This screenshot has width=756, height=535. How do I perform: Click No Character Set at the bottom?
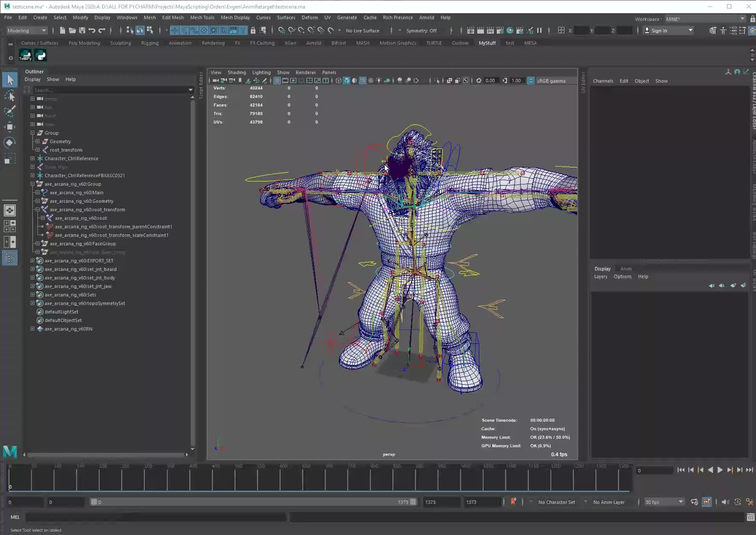(556, 502)
